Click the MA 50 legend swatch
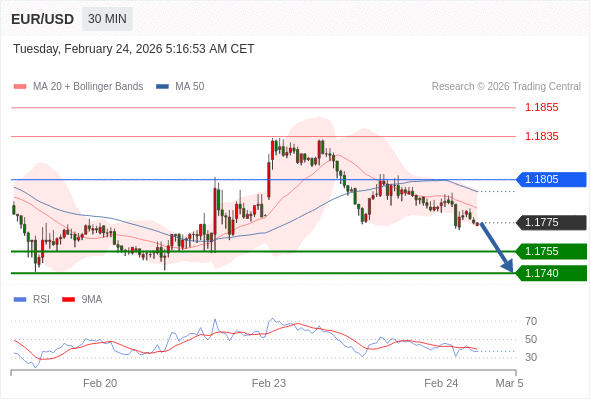This screenshot has width=590, height=400. 162,87
